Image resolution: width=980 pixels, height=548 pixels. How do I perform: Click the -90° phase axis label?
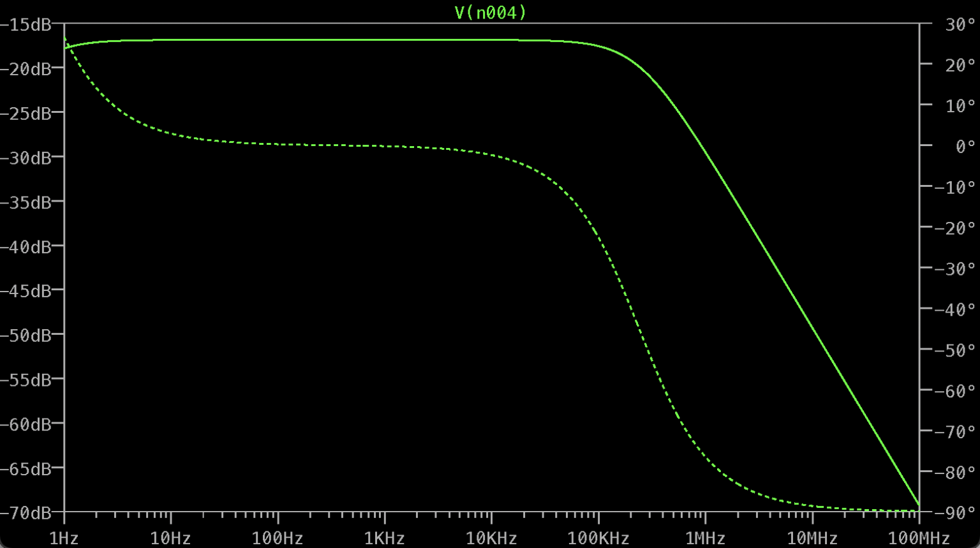(955, 513)
